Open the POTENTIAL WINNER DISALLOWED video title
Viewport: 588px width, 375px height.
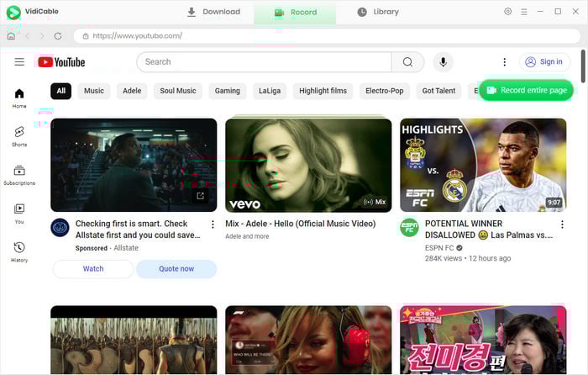point(489,230)
